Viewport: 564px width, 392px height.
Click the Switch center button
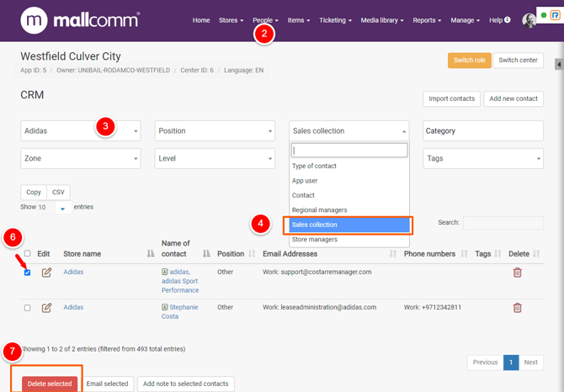(x=518, y=60)
